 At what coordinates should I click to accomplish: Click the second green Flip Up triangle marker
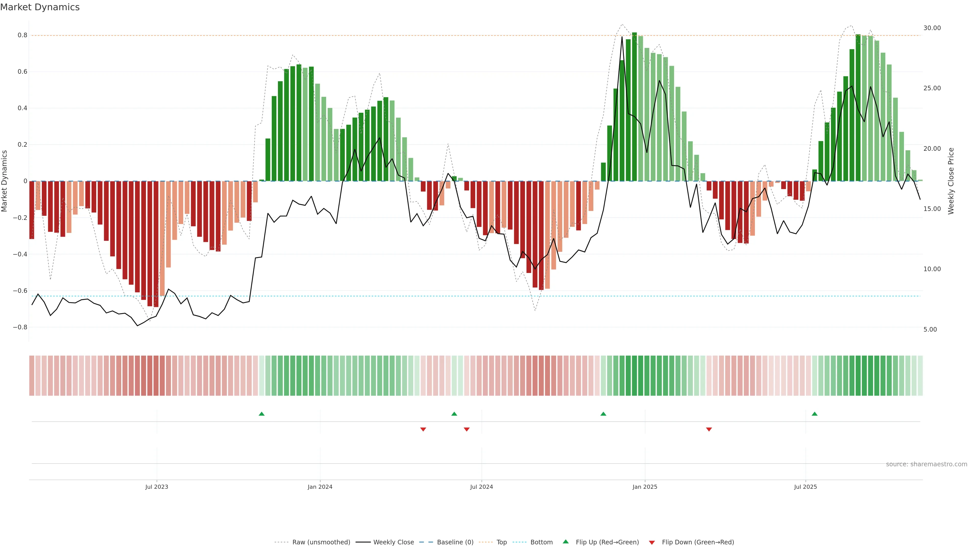pyautogui.click(x=454, y=414)
